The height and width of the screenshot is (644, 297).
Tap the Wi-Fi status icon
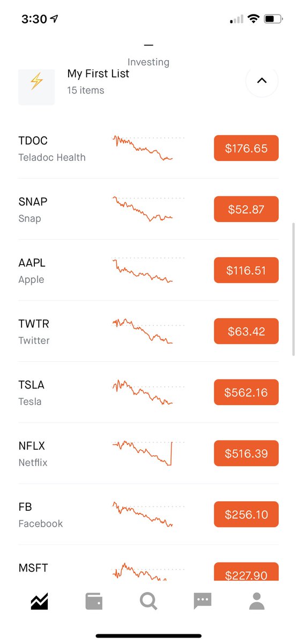pos(253,19)
